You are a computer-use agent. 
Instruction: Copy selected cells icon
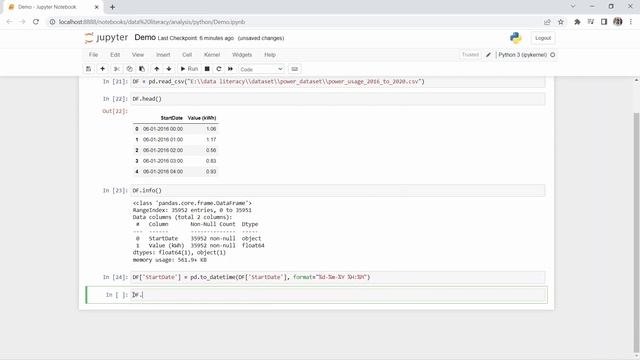tap(129, 69)
